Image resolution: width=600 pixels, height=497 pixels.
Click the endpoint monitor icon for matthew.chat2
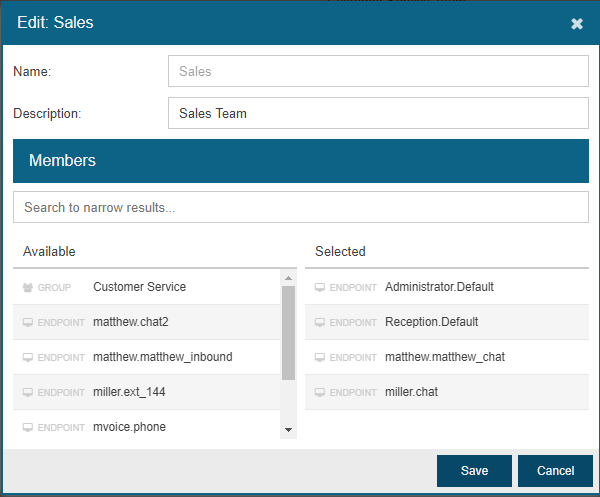[28, 323]
